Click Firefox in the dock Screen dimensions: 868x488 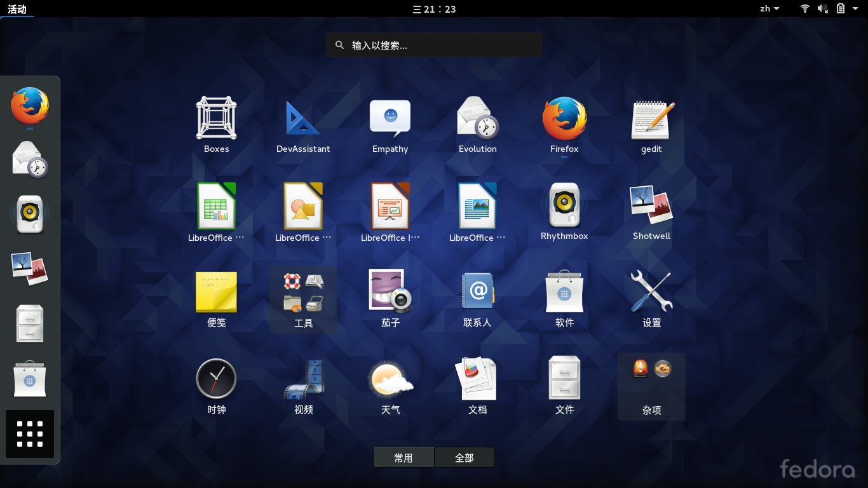(x=30, y=105)
